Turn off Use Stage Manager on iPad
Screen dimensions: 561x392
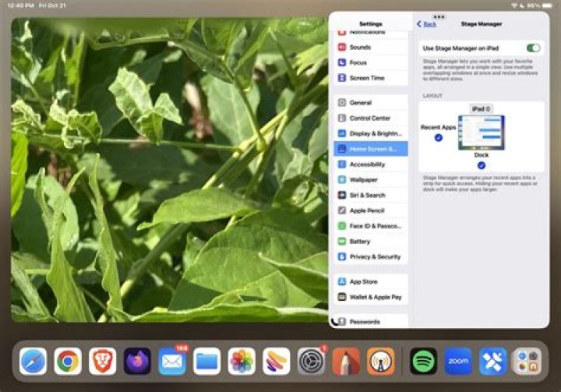(533, 48)
